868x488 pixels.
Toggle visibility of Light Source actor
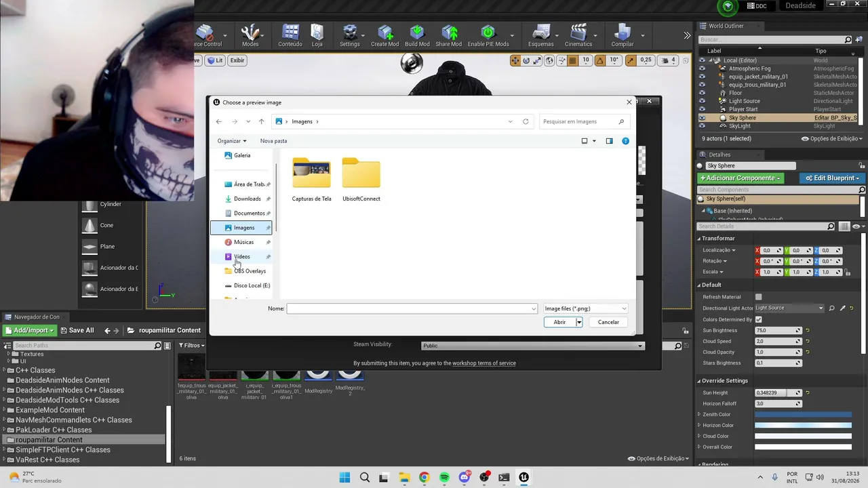702,101
